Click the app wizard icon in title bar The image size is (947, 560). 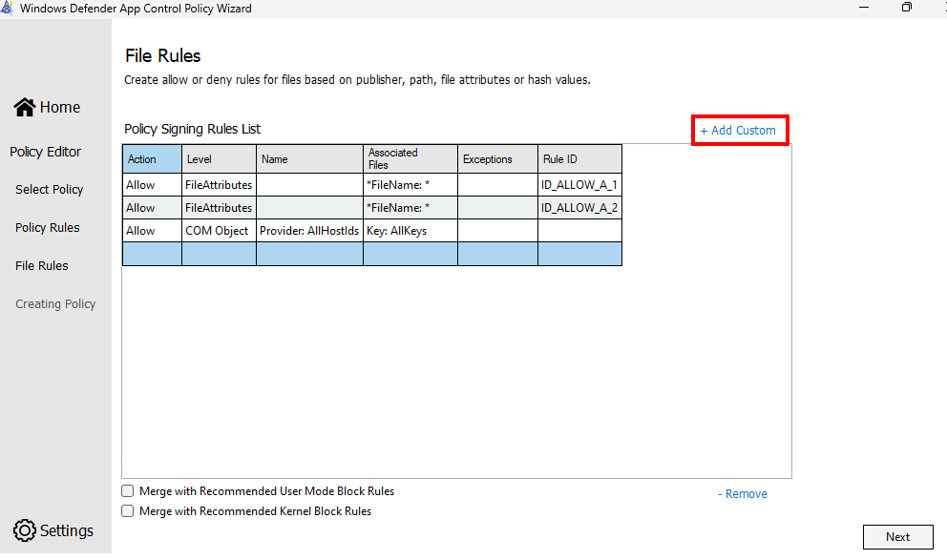click(8, 8)
